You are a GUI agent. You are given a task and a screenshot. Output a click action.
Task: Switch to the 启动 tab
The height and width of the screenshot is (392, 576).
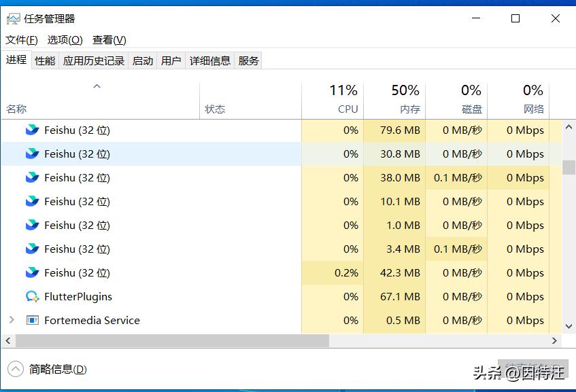142,60
